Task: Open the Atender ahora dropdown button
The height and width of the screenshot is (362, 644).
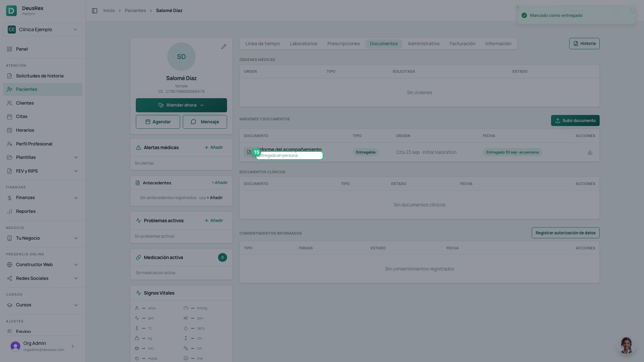Action: click(181, 105)
